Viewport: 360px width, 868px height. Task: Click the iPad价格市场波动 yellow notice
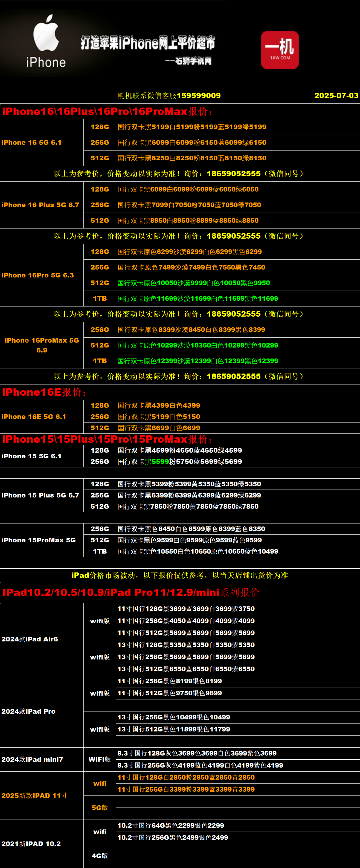point(180,575)
